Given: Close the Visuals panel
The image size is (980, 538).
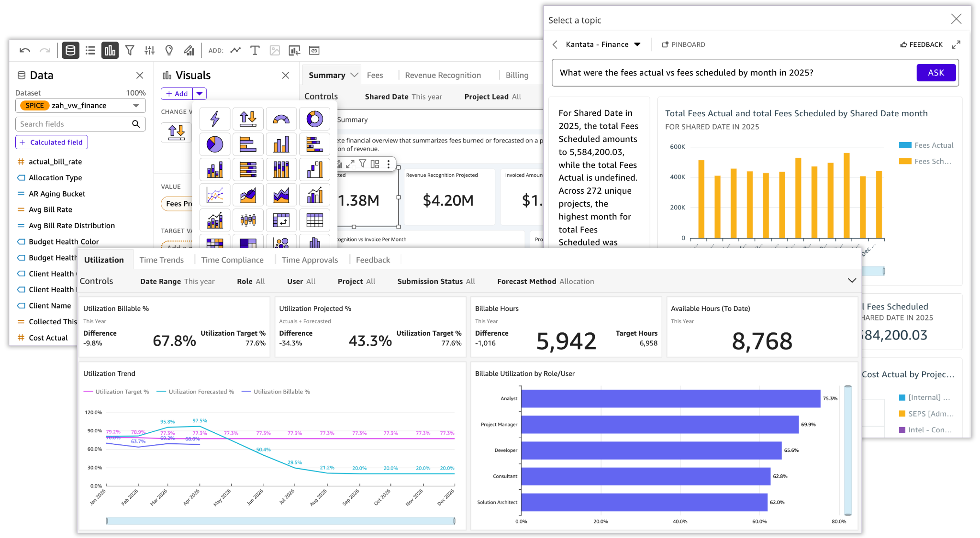Looking at the screenshot, I should pyautogui.click(x=286, y=75).
